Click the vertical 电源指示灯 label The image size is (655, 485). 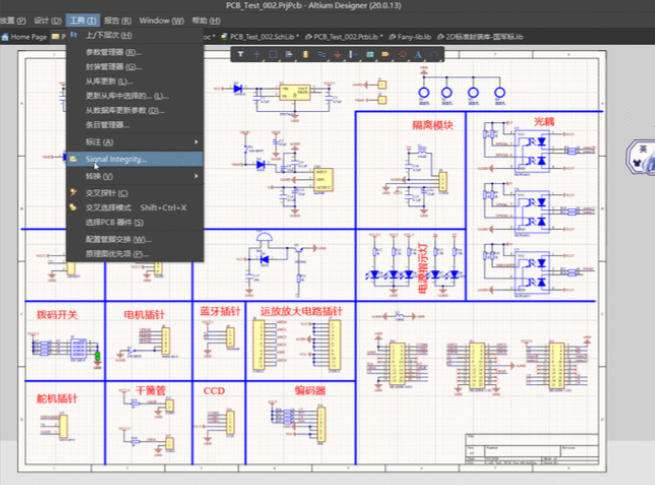pyautogui.click(x=423, y=269)
